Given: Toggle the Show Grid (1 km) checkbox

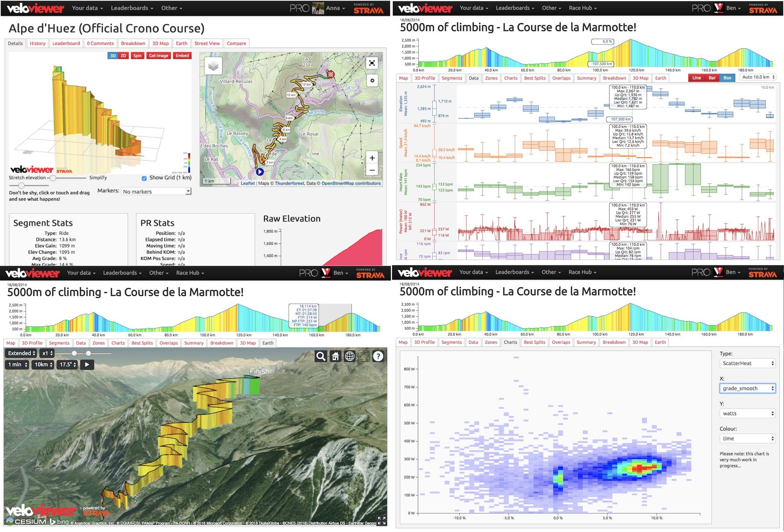Looking at the screenshot, I should click(144, 178).
